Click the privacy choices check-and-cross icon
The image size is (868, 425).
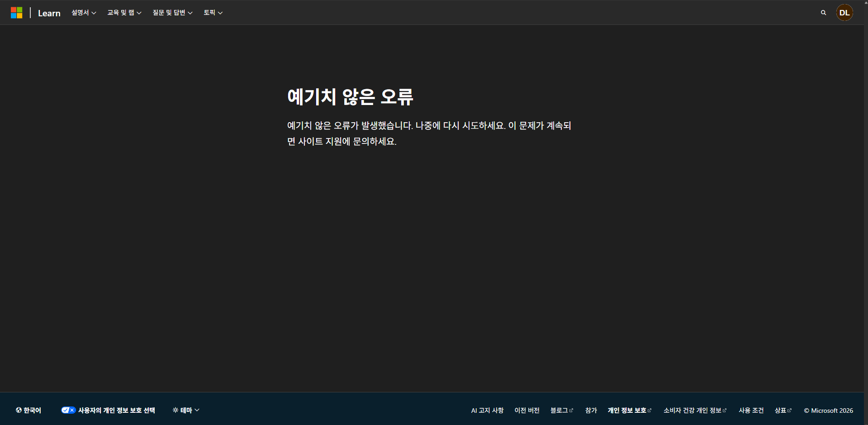tap(68, 410)
